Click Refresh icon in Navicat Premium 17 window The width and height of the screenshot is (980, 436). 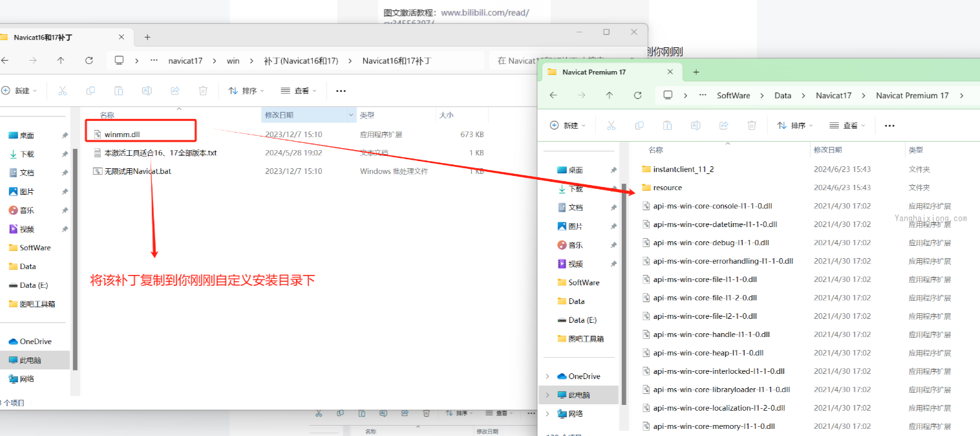tap(638, 95)
